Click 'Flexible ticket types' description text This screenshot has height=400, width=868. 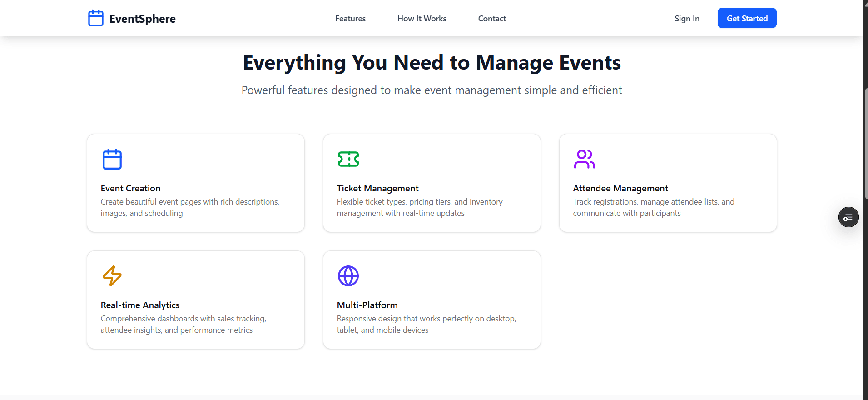click(420, 207)
